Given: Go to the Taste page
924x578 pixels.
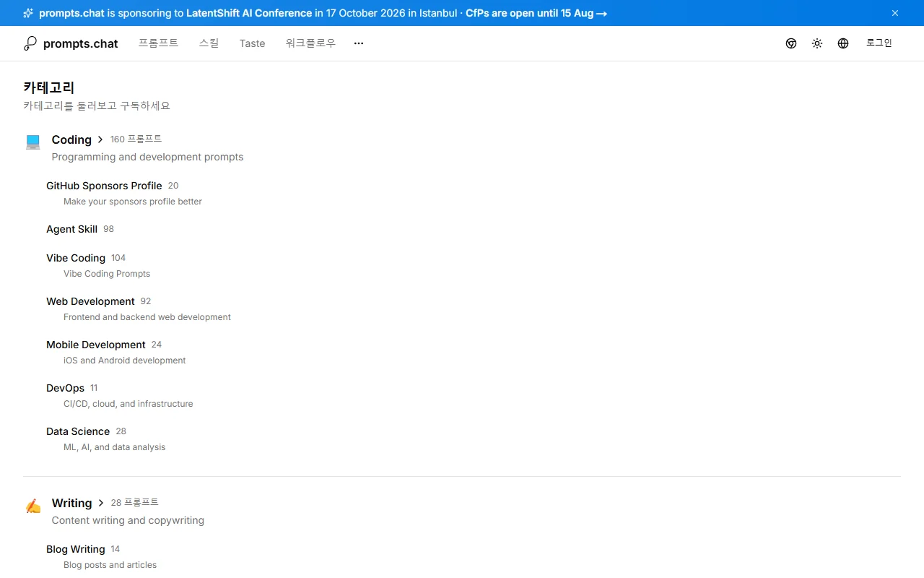Looking at the screenshot, I should click(253, 43).
